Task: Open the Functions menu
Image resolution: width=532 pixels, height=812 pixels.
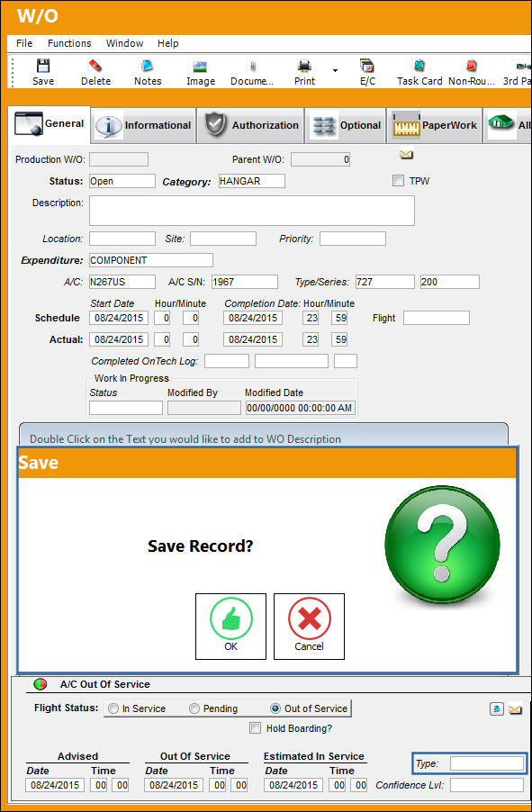Action: click(69, 43)
